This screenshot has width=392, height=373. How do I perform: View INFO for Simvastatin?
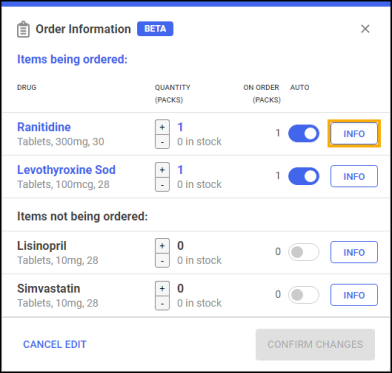tap(354, 295)
